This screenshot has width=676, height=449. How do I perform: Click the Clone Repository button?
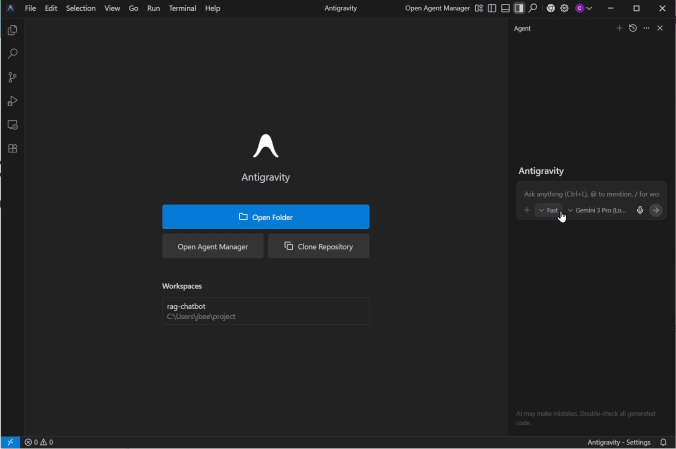tap(319, 246)
